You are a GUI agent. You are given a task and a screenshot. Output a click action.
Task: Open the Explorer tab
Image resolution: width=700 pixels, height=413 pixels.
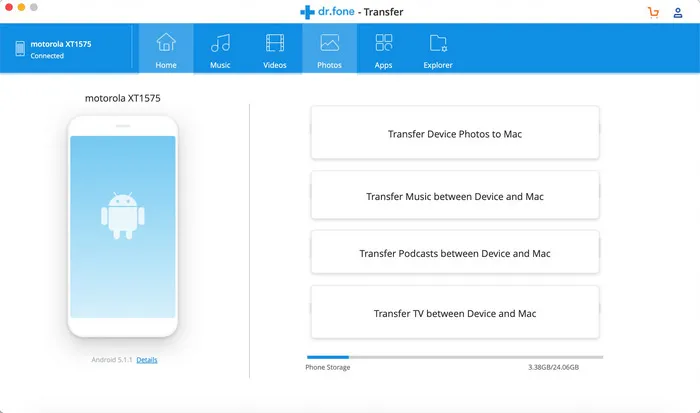pyautogui.click(x=438, y=48)
